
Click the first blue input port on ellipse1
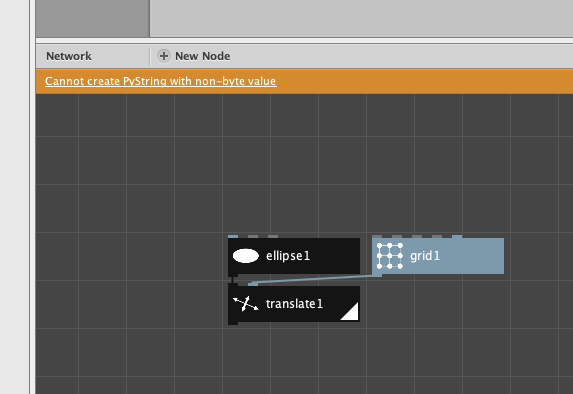[x=233, y=236]
